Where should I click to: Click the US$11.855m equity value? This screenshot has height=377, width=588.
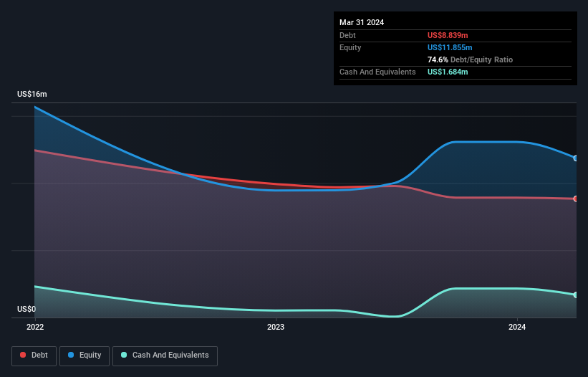[x=450, y=47]
